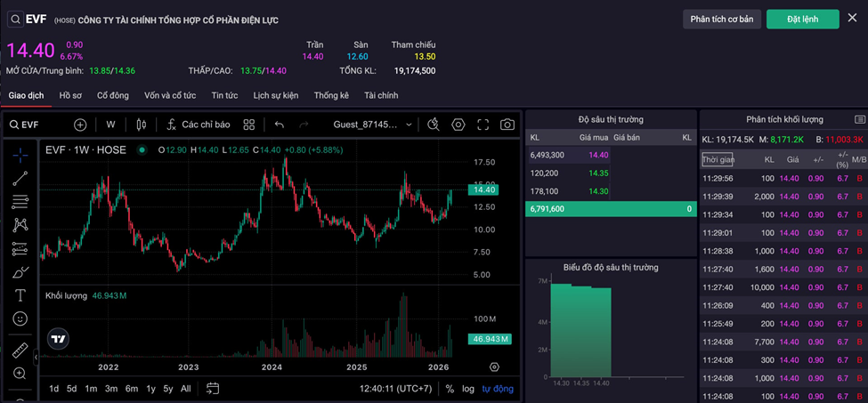Screen dimensions: 868x403
Task: Select the 5y time range
Action: click(168, 389)
